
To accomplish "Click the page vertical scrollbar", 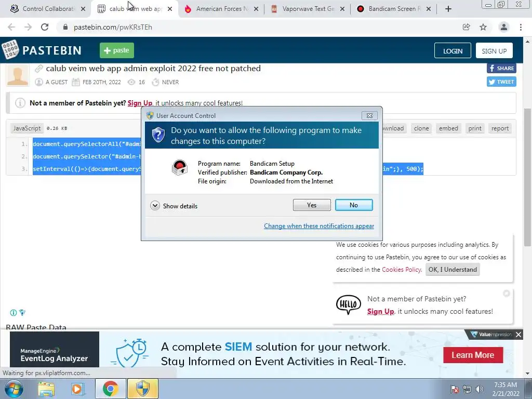I will 527,177.
